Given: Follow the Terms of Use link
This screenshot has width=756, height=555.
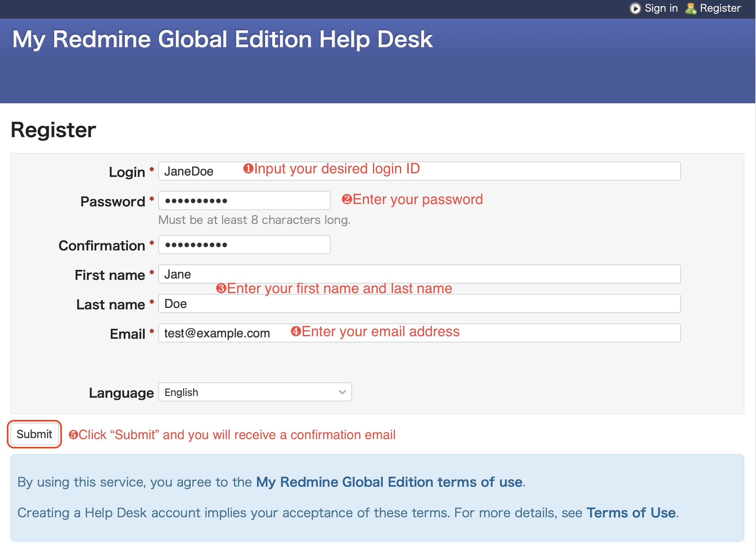Looking at the screenshot, I should 631,513.
